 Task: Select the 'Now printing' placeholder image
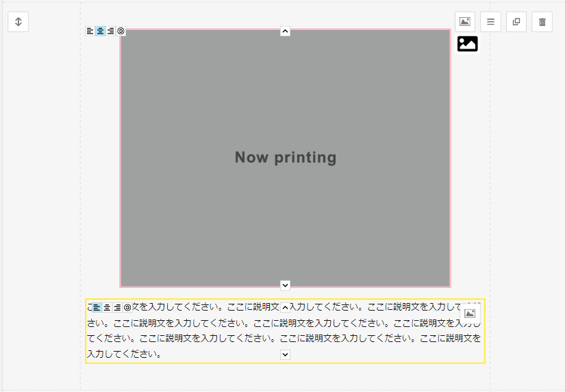pyautogui.click(x=286, y=158)
